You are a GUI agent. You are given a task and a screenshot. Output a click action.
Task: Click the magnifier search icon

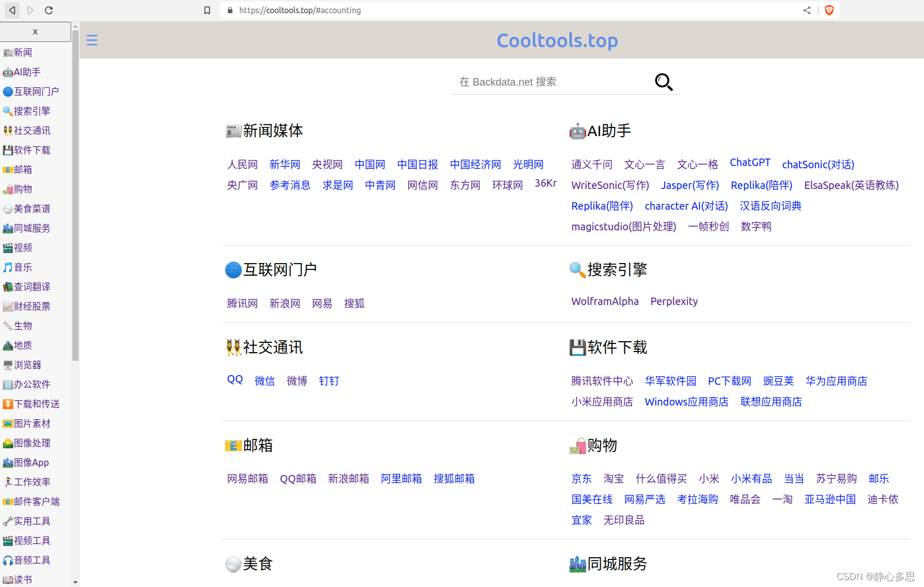tap(663, 82)
